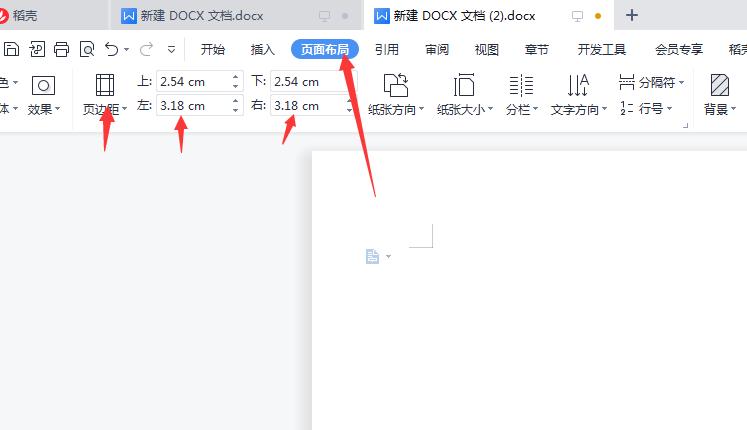Viewport: 747px width, 430px height.
Task: Expand the 背景 dropdown arrow
Action: pos(733,109)
